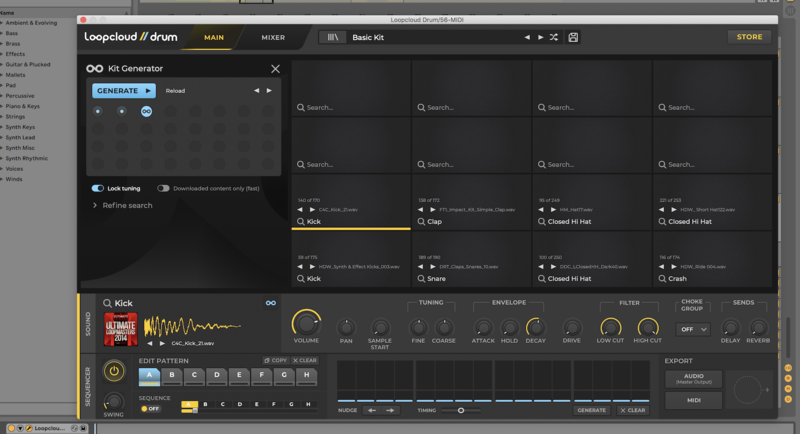Viewport: 800px width, 434px height.
Task: Enable Downloaded content only toggle
Action: point(163,188)
